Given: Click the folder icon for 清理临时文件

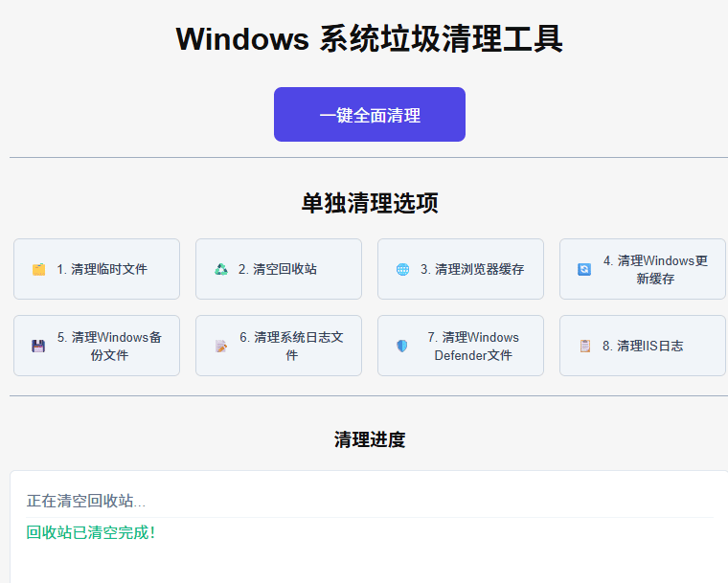Looking at the screenshot, I should (x=38, y=269).
